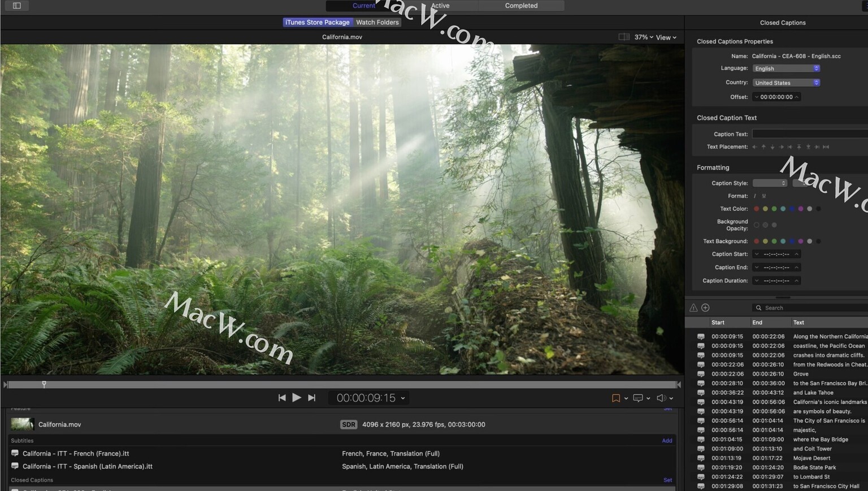Align caption text to left edge

click(x=790, y=147)
